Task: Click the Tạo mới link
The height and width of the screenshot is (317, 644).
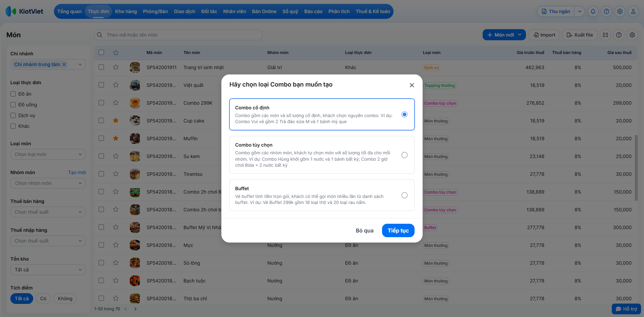Action: pos(77,172)
